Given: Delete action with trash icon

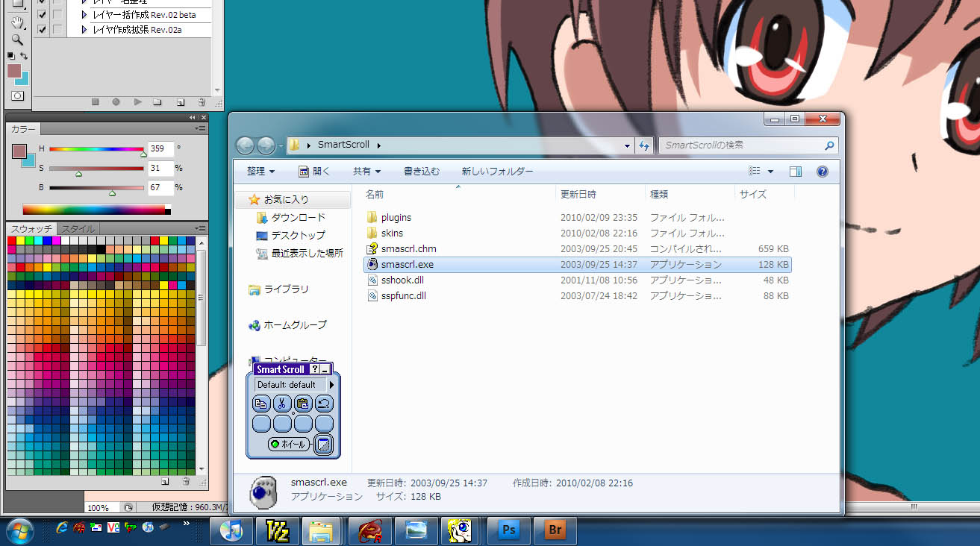Looking at the screenshot, I should (x=202, y=102).
